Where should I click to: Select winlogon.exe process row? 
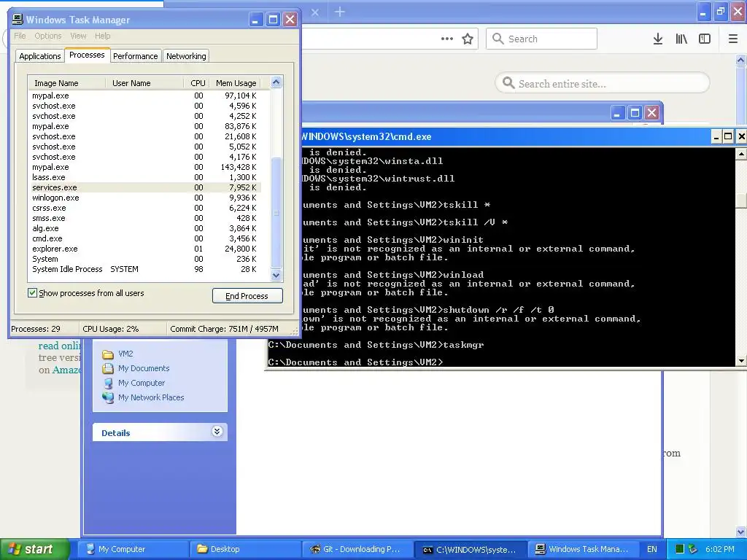(x=144, y=198)
